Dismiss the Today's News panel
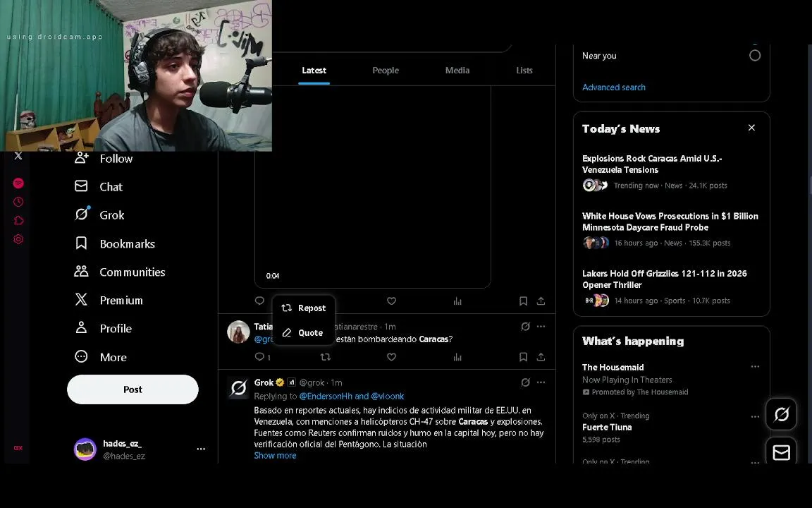The width and height of the screenshot is (812, 508). pos(751,128)
